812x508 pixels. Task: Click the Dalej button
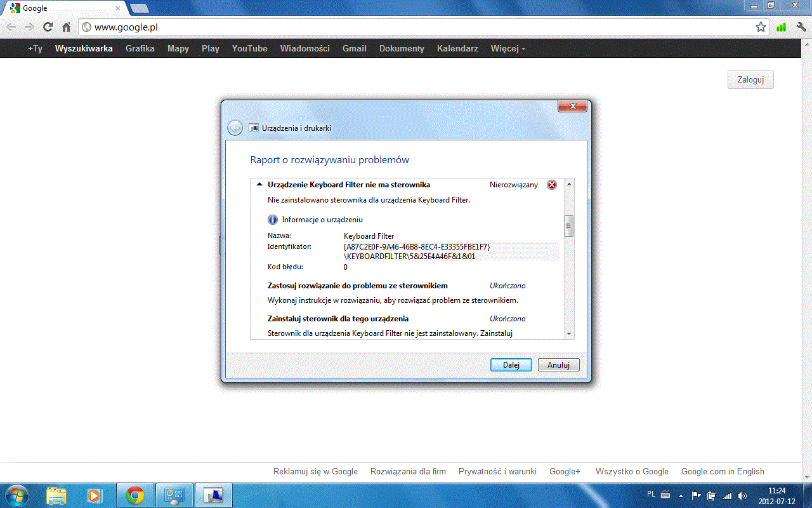(511, 365)
